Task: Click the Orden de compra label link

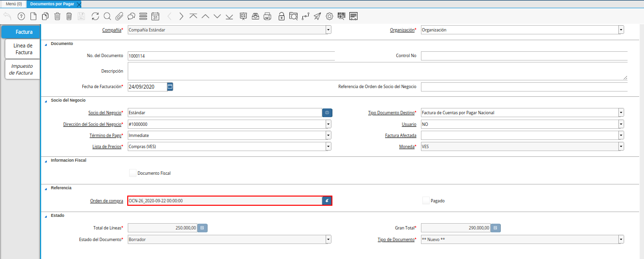Action: coord(106,201)
